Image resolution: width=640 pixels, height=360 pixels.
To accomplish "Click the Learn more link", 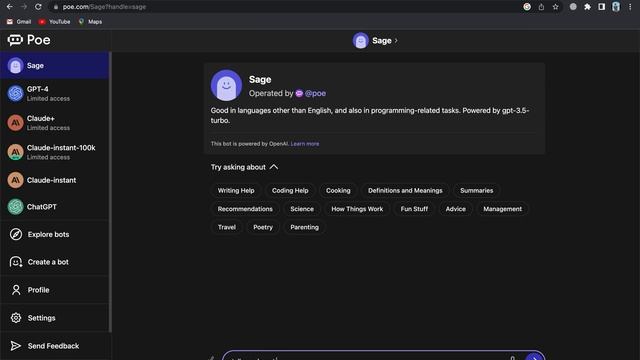I will [x=305, y=144].
